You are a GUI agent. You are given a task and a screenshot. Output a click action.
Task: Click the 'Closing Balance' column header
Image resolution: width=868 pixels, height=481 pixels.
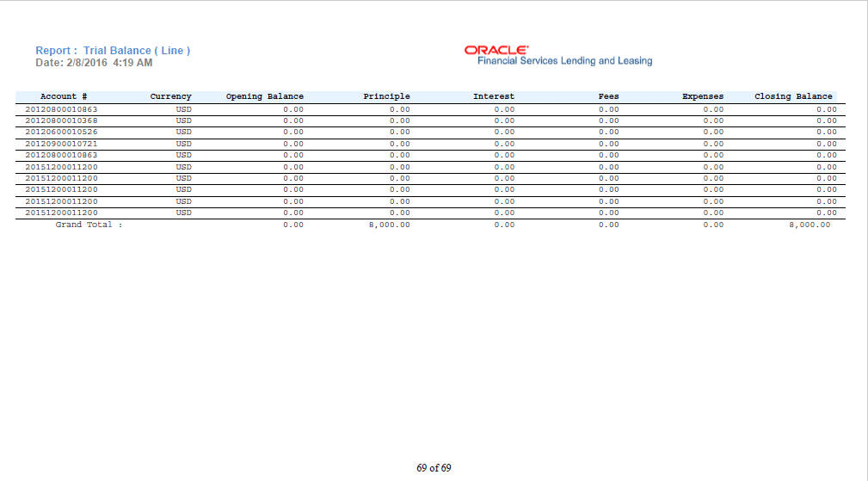(x=793, y=96)
